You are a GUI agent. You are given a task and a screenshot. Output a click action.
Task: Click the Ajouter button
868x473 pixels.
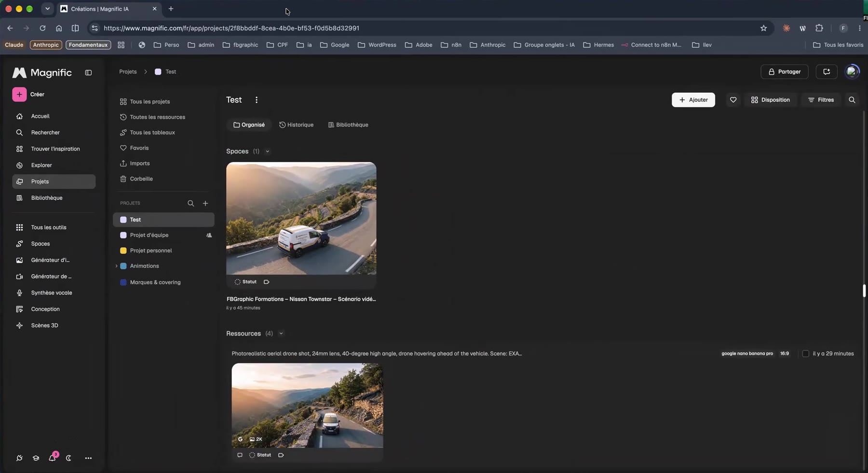pyautogui.click(x=693, y=100)
